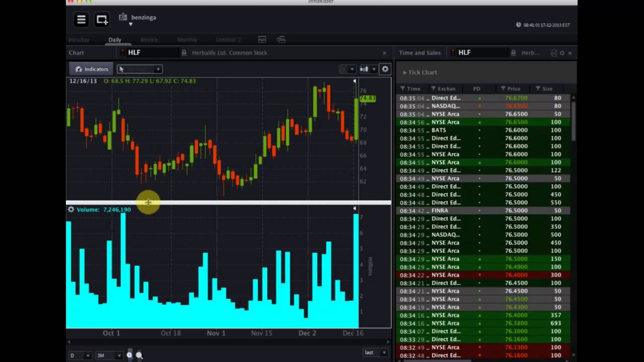644x362 pixels.
Task: Click the Time and Sales HLF symbol field
Action: (483, 52)
